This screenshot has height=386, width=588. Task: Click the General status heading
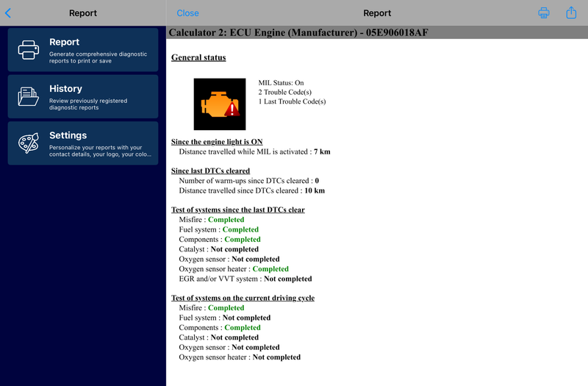[198, 57]
